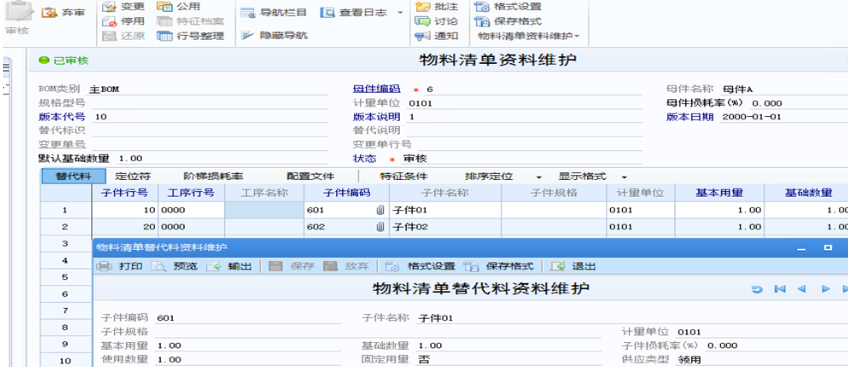Click the 子件编码 column header
This screenshot has width=848, height=367.
click(x=347, y=193)
